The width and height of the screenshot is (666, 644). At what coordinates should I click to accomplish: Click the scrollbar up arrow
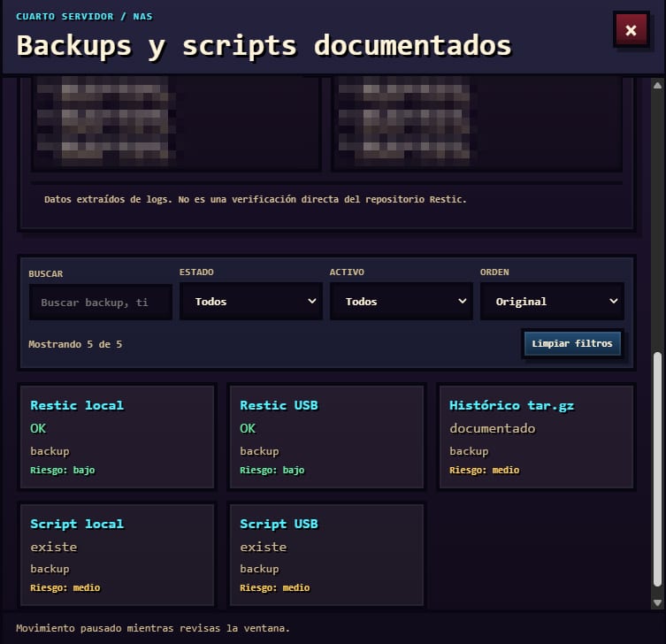point(657,86)
